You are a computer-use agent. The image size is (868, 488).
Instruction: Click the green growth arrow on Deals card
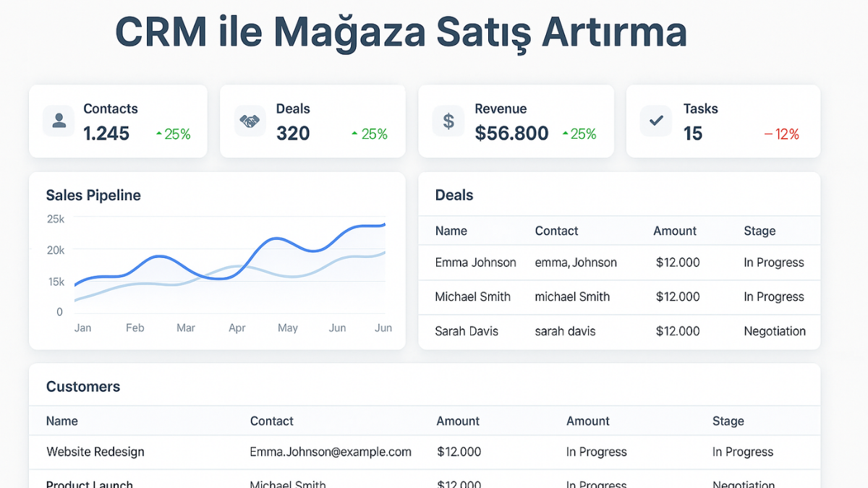(354, 134)
